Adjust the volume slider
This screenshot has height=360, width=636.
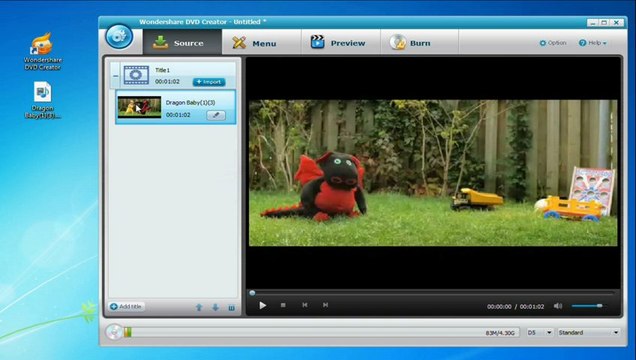(589, 306)
